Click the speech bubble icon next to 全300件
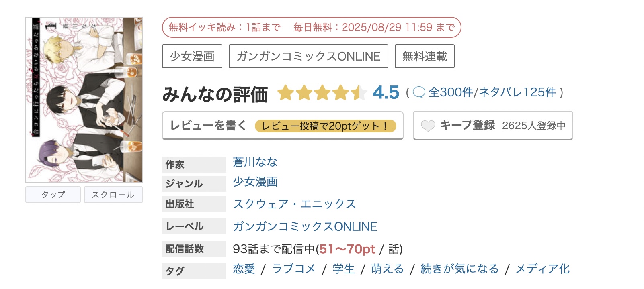Screen dimensions: 644x289 [x=418, y=92]
